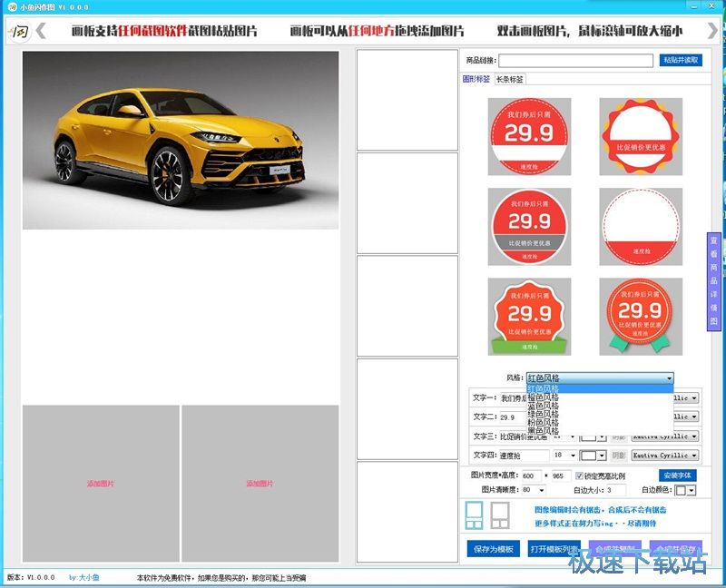Viewport: 726px width, 588px height.
Task: Choose 蓝色风格 from the style list
Action: [544, 406]
